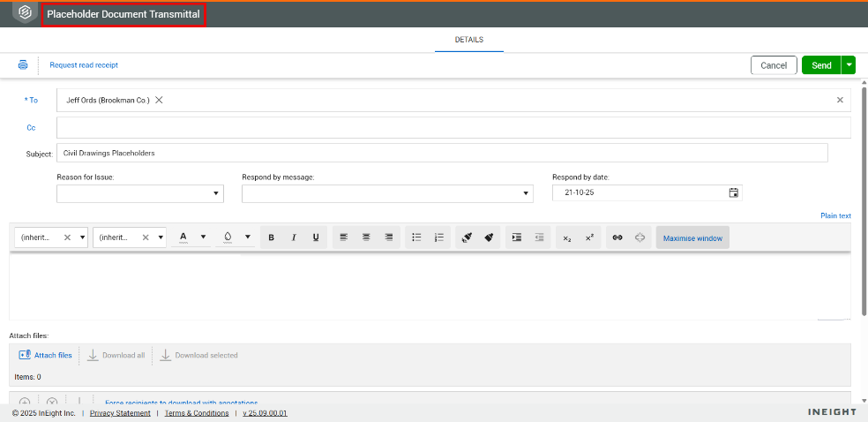Click Download all
The image size is (868, 422).
[x=116, y=355]
